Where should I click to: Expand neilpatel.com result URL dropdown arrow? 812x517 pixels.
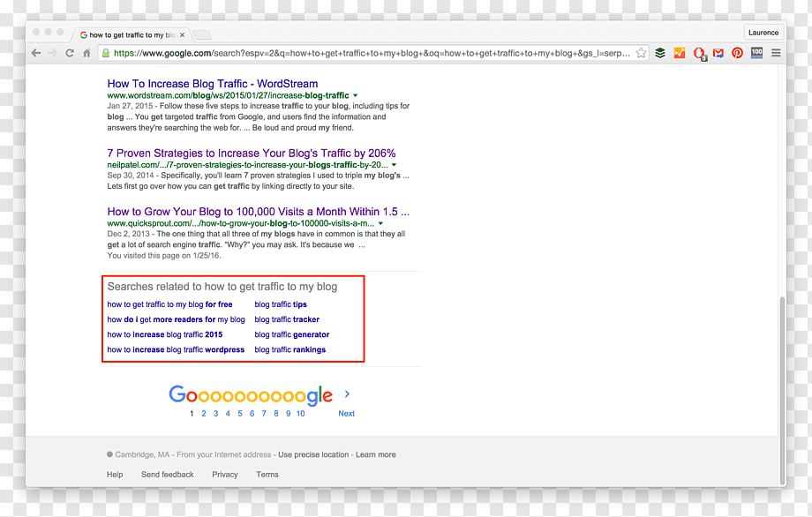(395, 165)
